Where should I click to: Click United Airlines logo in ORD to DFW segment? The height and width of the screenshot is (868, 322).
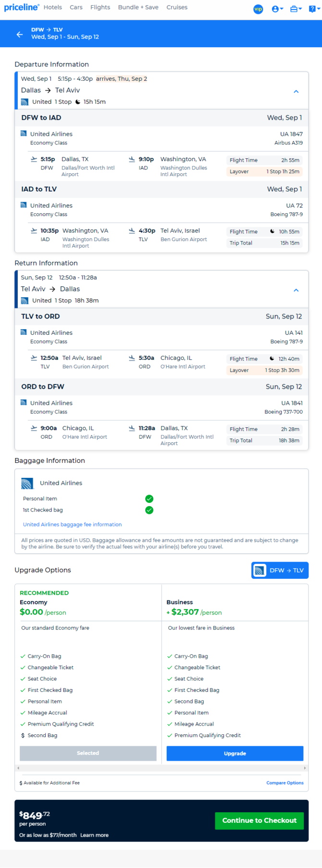point(24,402)
